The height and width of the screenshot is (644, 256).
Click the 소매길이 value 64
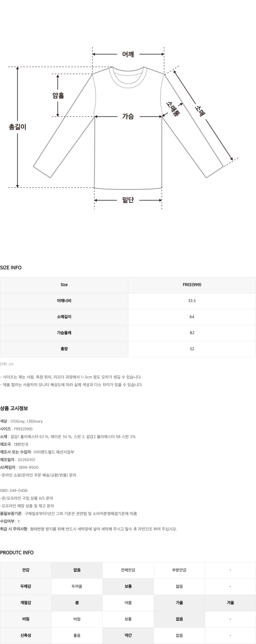coord(192,317)
